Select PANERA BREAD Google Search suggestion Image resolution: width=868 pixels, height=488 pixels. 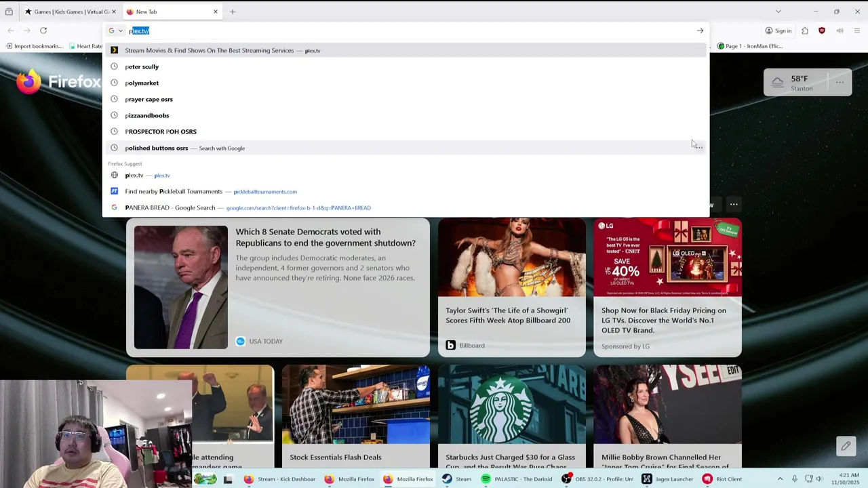coord(406,207)
